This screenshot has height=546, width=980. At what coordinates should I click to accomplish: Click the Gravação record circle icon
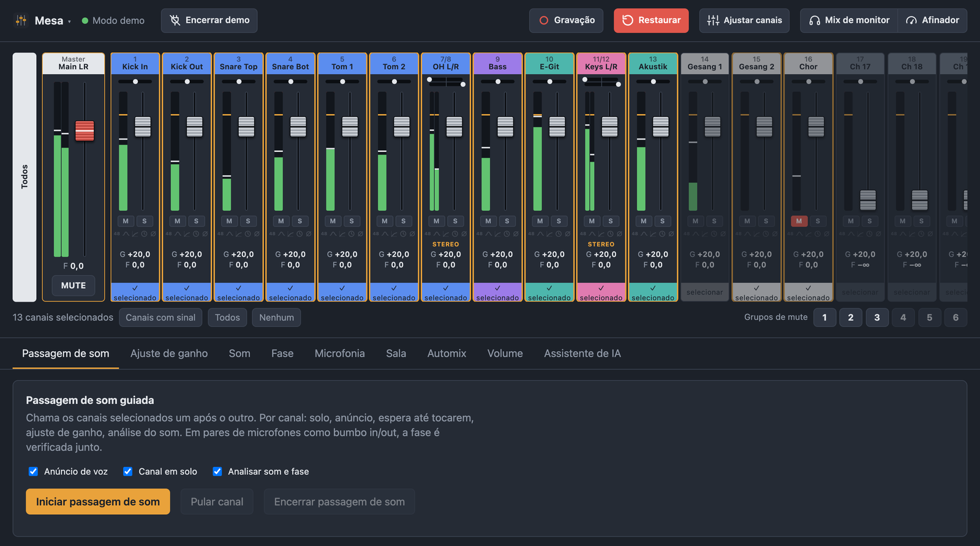543,20
